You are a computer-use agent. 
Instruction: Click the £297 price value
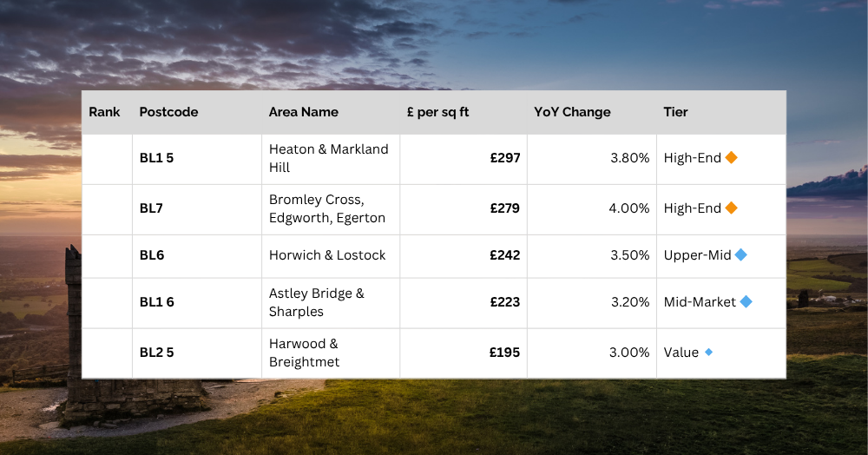point(504,158)
